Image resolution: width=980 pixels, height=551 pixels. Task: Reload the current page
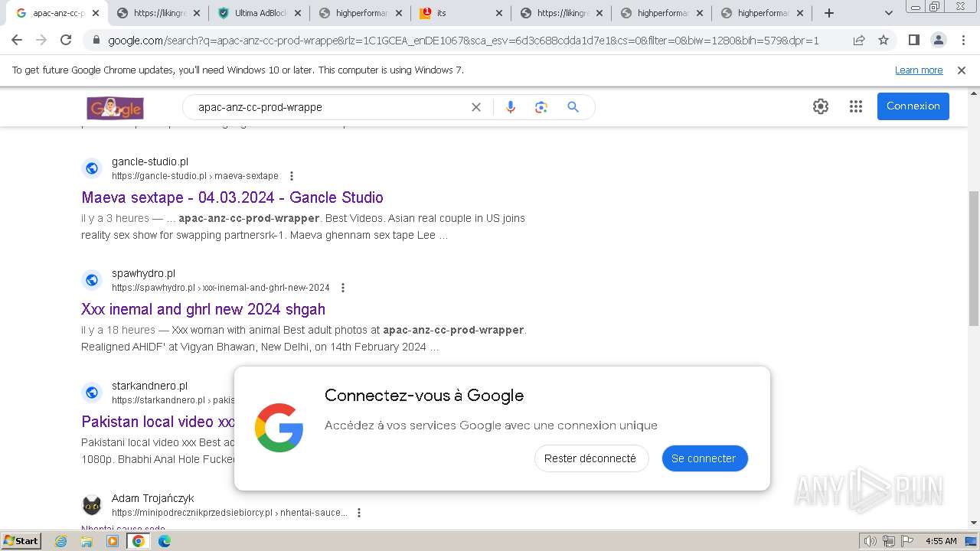pos(66,40)
